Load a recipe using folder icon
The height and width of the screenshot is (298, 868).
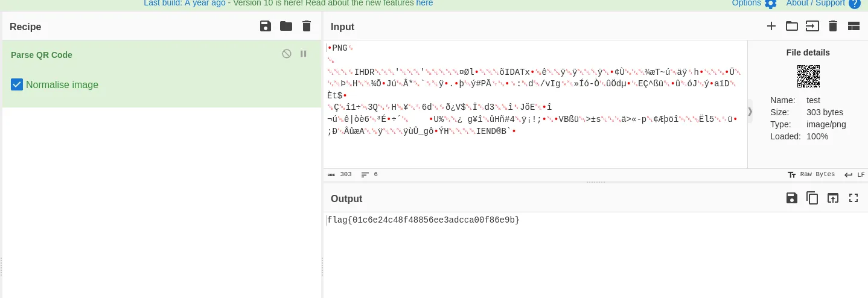[x=286, y=26]
